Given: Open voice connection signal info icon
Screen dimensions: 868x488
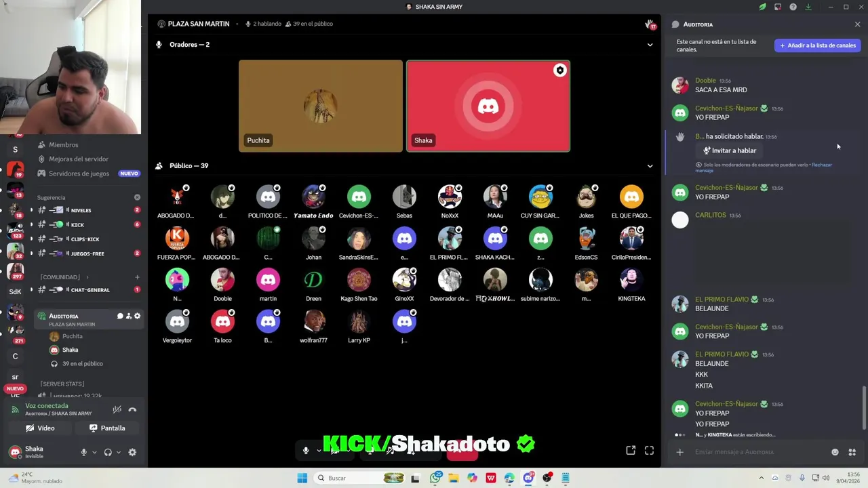Looking at the screenshot, I should (15, 409).
